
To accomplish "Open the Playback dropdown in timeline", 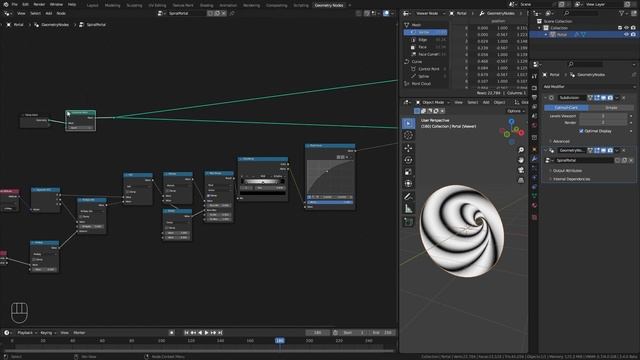I will click(27, 333).
